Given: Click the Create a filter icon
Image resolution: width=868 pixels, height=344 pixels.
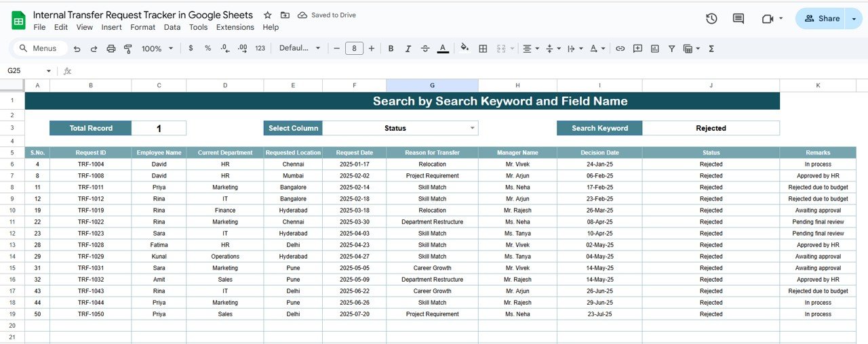Looking at the screenshot, I should (x=671, y=49).
